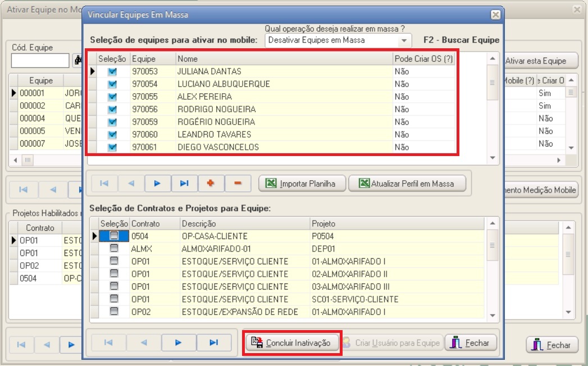Remove team row with minus icon
The image size is (588, 366).
(238, 184)
